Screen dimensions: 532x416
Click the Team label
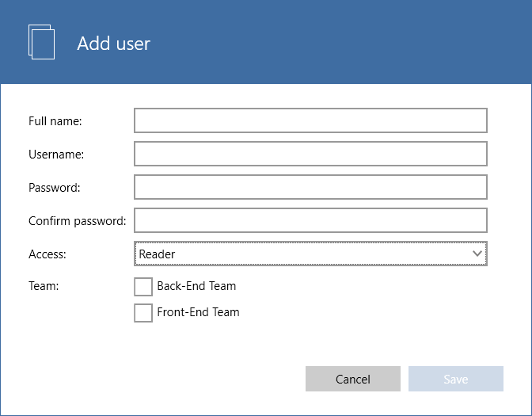pos(44,286)
